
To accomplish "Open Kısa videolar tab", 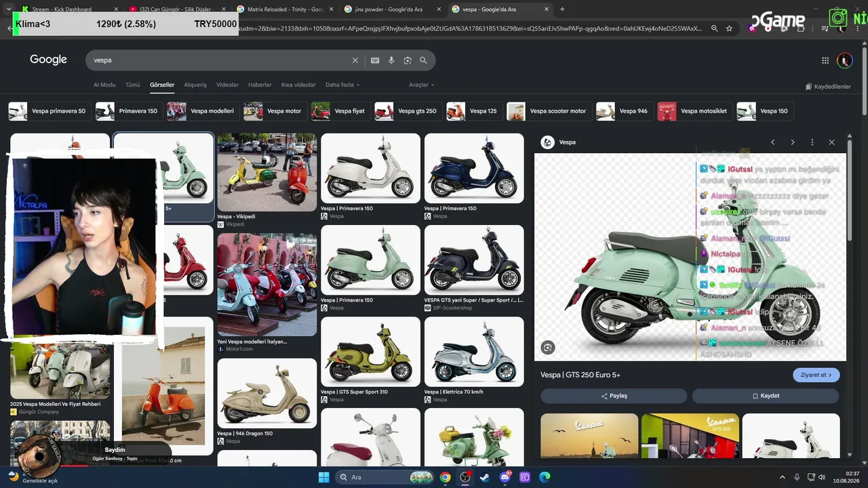I will pos(298,85).
